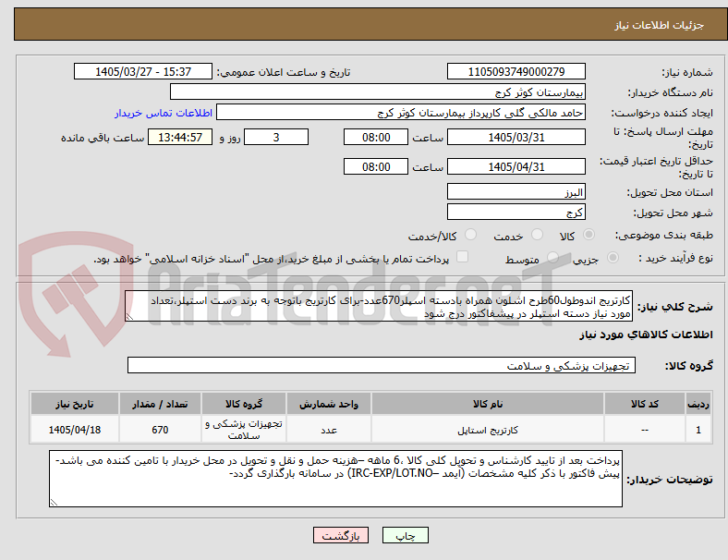The height and width of the screenshot is (560, 728).
Task: Click the تاریخ نیاز column header
Action: [x=75, y=404]
